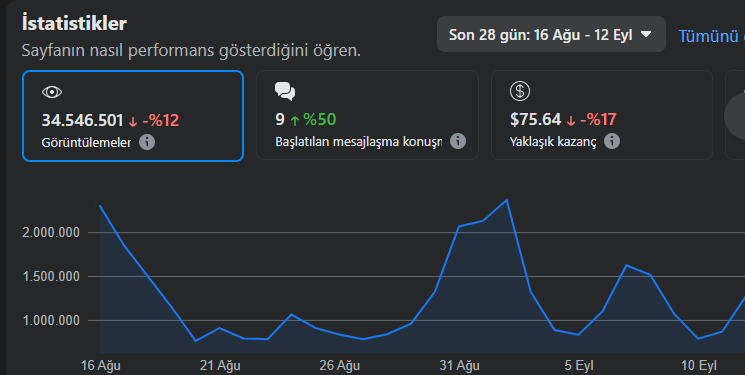Select the Görüntülemeler stats card
745x375 pixels.
[x=133, y=116]
